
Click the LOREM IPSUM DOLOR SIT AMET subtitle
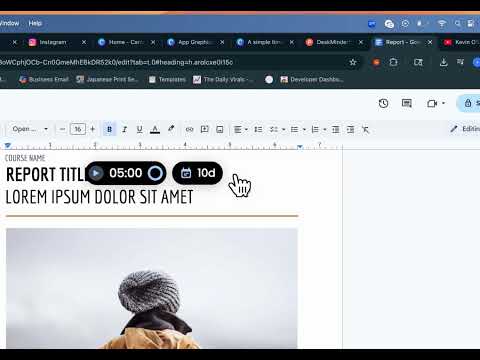[99, 197]
